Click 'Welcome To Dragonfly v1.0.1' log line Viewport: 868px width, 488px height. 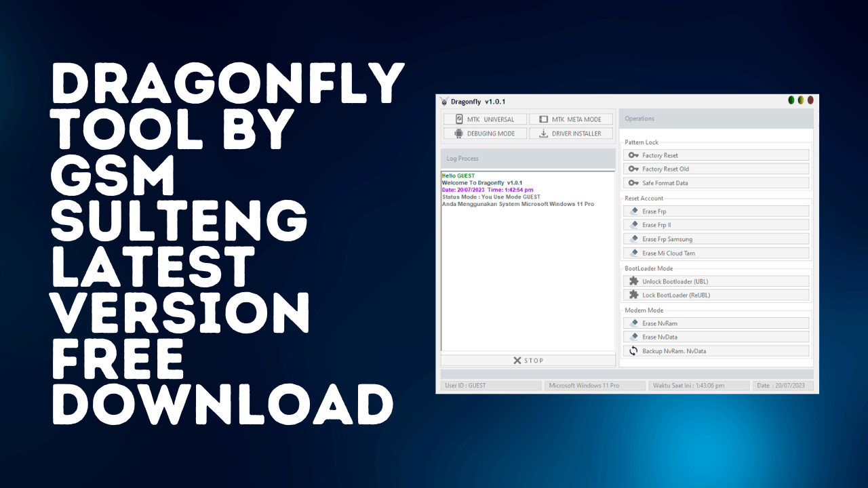tap(482, 183)
